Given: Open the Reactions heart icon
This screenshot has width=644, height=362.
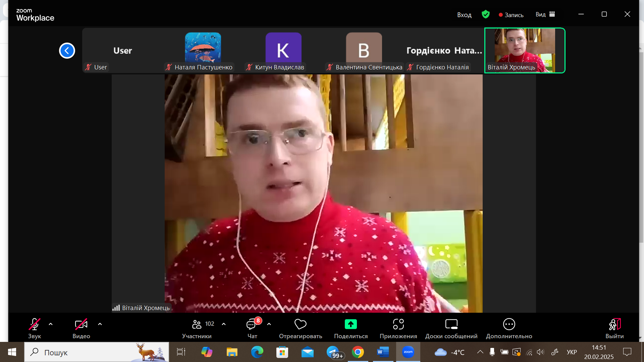Looking at the screenshot, I should click(300, 324).
